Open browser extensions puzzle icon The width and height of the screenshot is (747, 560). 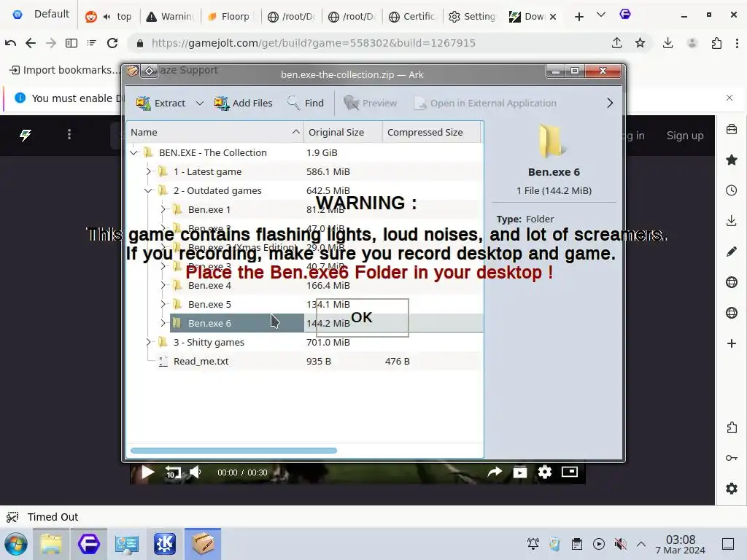click(716, 43)
